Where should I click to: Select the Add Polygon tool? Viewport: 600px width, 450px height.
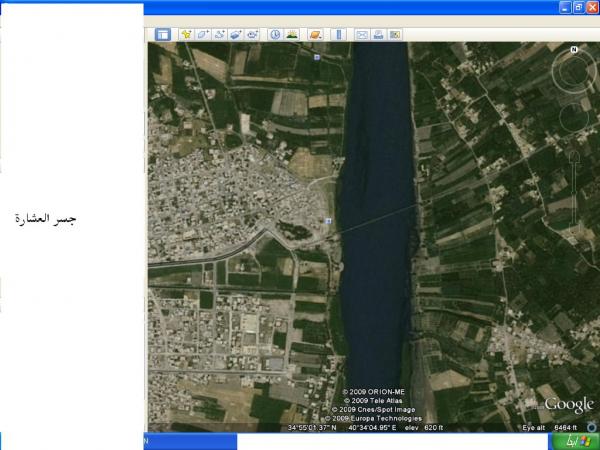[x=203, y=34]
